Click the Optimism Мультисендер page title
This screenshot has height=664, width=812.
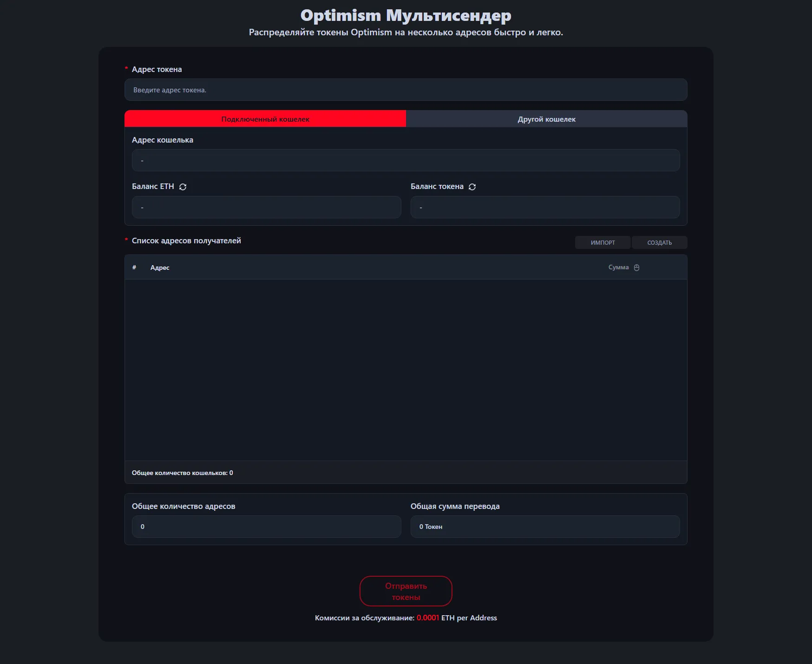(x=406, y=15)
